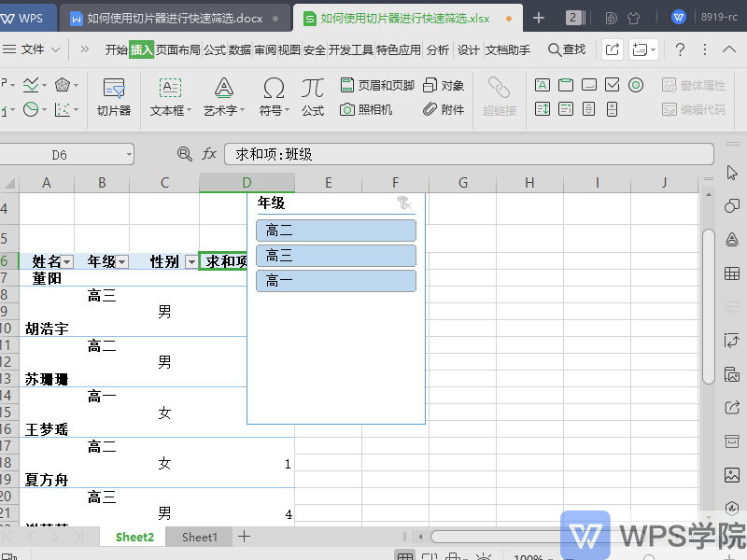The width and height of the screenshot is (747, 560).
Task: Collapse the ribbon with the chevron
Action: click(729, 49)
